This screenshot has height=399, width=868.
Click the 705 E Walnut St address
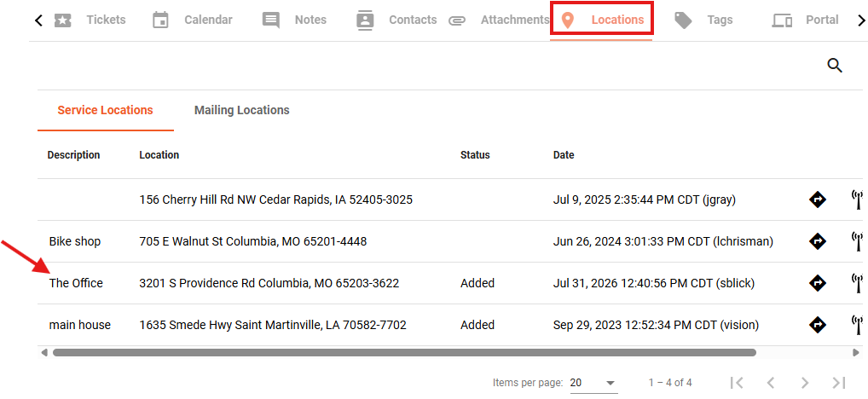[x=253, y=241]
